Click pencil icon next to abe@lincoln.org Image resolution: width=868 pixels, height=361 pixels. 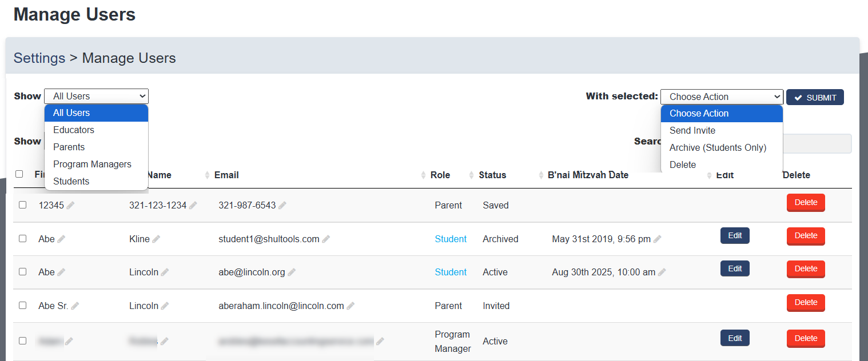tap(292, 272)
